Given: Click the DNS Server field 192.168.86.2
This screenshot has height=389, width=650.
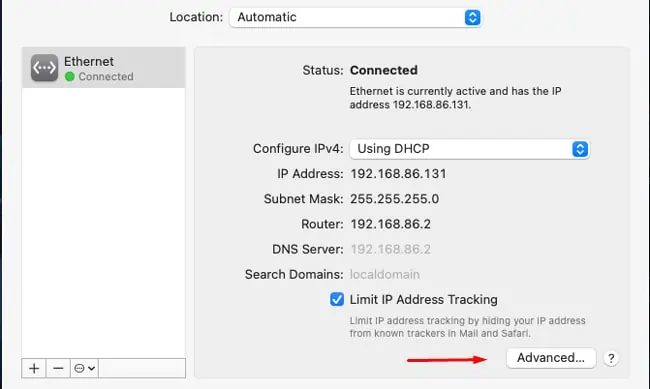Looking at the screenshot, I should (x=390, y=249).
